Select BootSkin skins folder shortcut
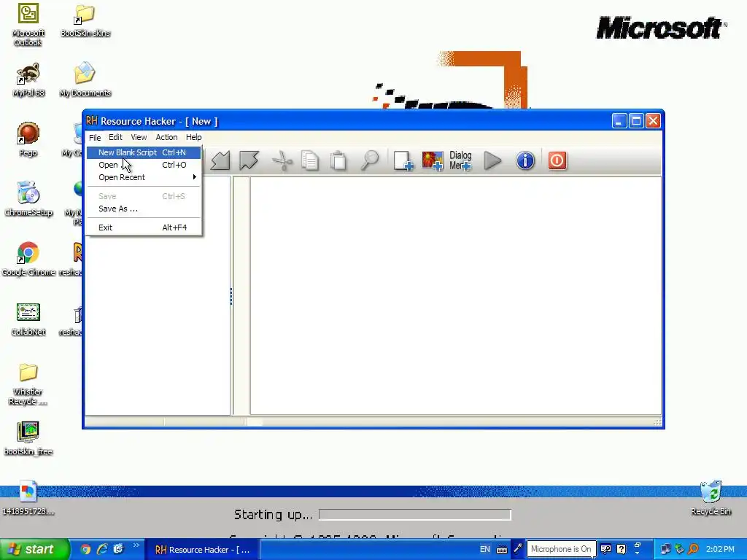Viewport: 747px width, 560px height. (85, 20)
